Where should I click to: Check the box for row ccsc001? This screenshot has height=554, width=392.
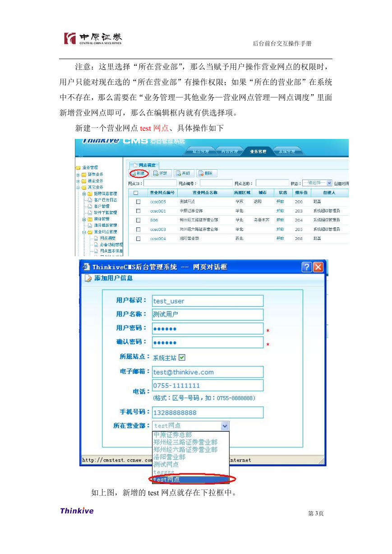click(x=138, y=211)
